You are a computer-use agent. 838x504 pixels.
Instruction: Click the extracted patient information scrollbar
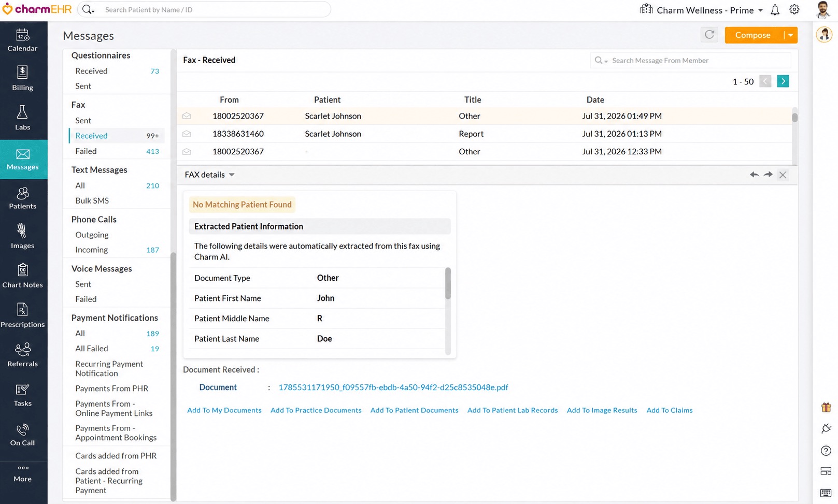tap(448, 283)
